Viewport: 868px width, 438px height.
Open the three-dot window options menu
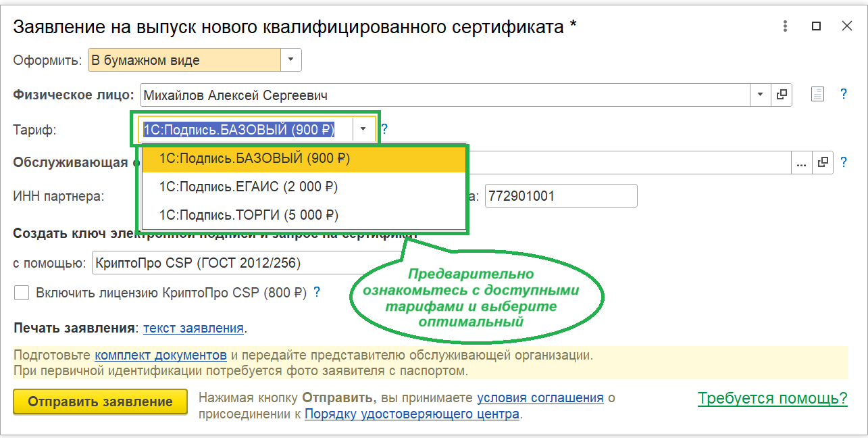(x=785, y=26)
